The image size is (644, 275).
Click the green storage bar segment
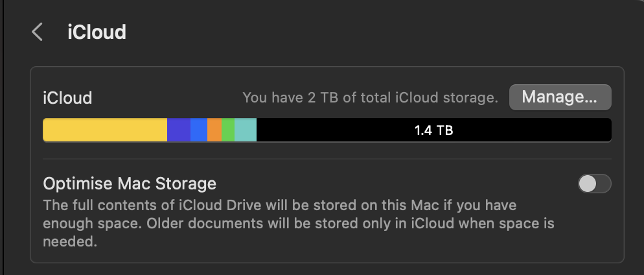click(228, 130)
